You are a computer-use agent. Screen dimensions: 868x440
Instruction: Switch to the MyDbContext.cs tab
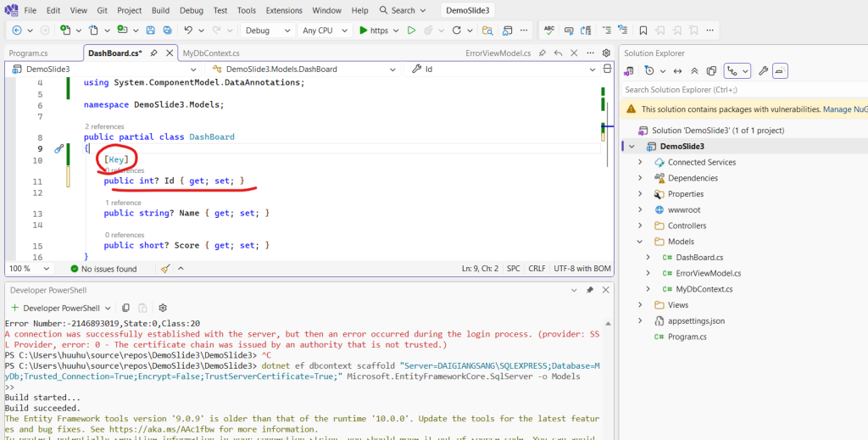(x=211, y=53)
